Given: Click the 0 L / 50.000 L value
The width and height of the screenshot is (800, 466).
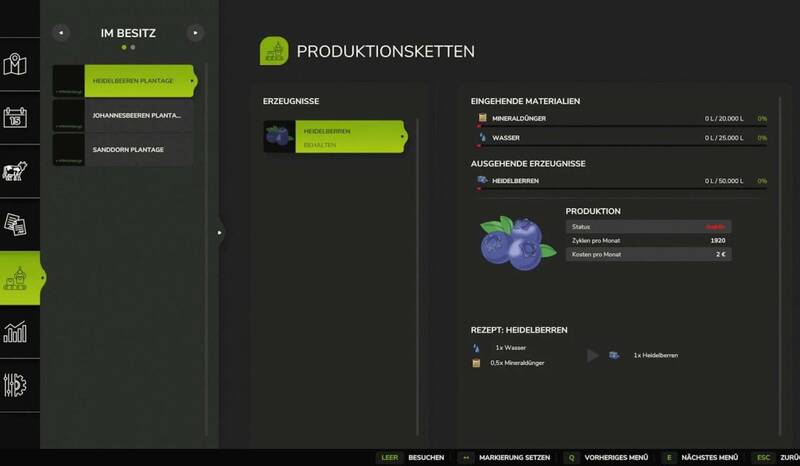Looking at the screenshot, I should [723, 181].
